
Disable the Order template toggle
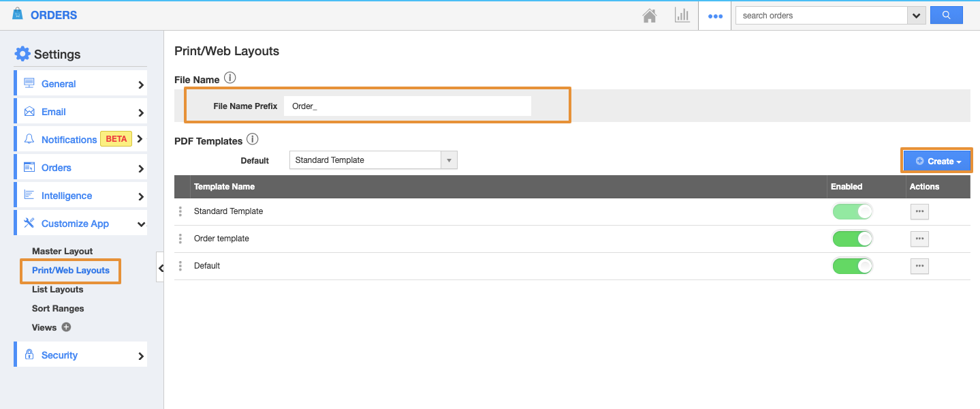[x=852, y=239]
